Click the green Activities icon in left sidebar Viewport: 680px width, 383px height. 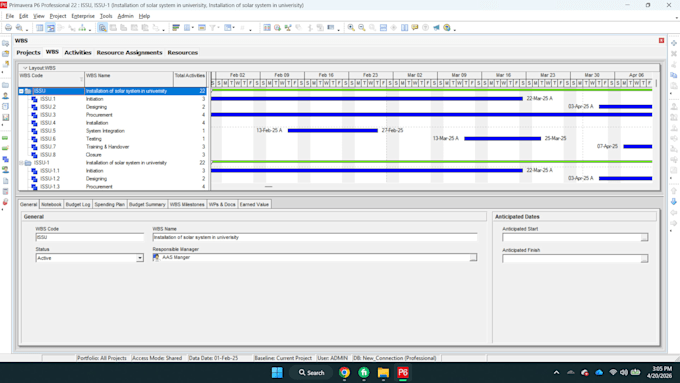[5, 138]
